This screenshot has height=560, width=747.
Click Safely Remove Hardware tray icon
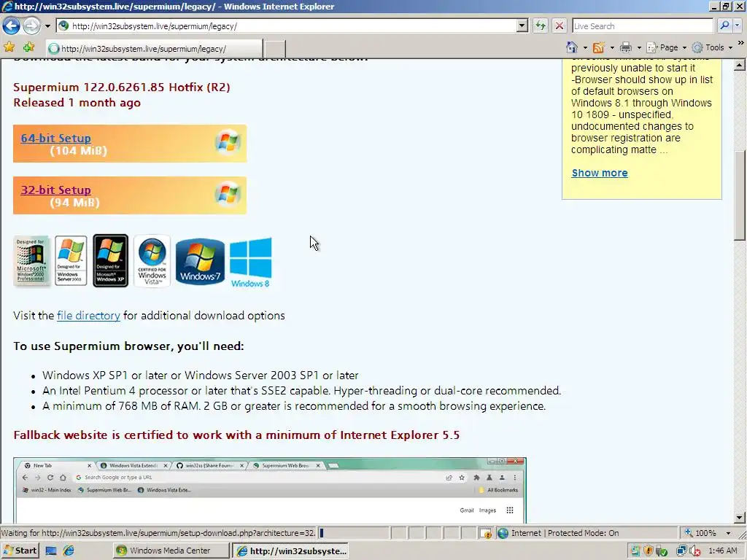662,551
